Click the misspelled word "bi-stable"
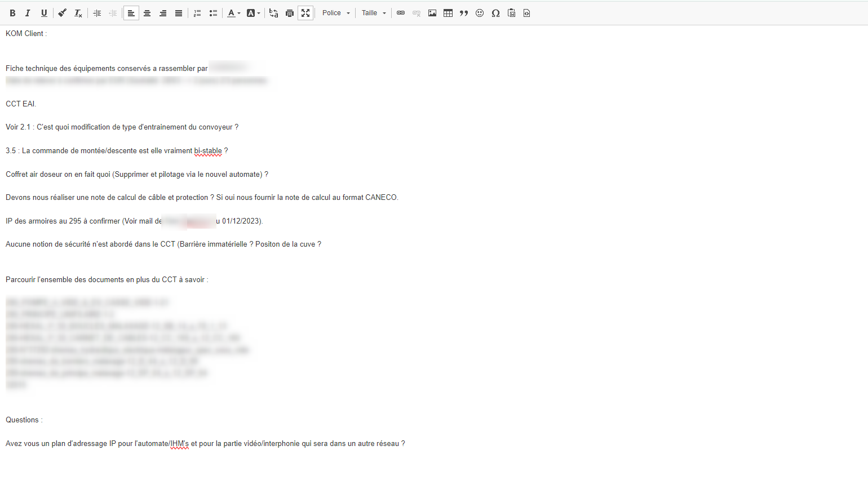This screenshot has width=868, height=477. point(208,151)
